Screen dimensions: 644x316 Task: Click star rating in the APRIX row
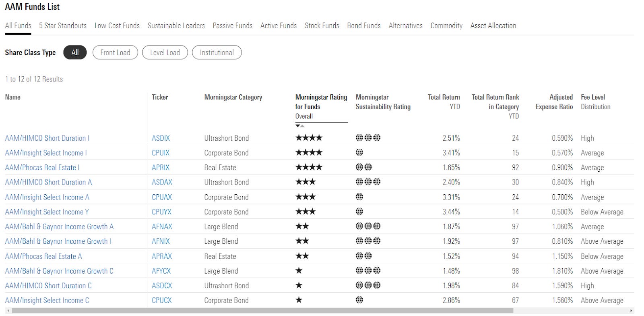309,167
